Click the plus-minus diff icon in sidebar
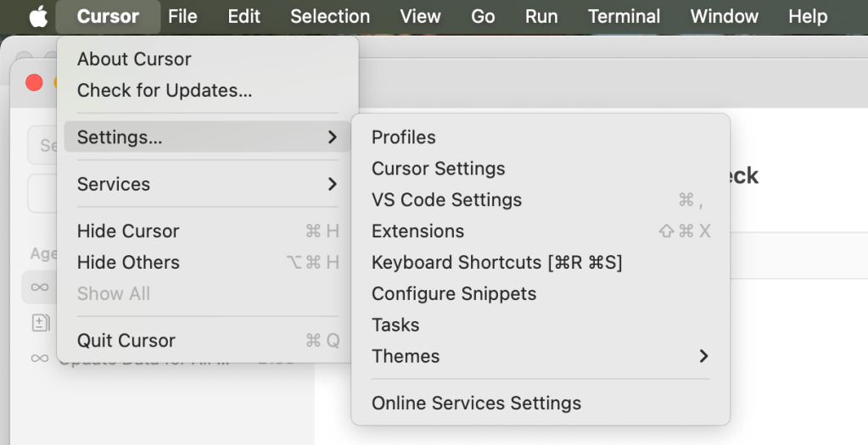Image resolution: width=868 pixels, height=445 pixels. [40, 323]
